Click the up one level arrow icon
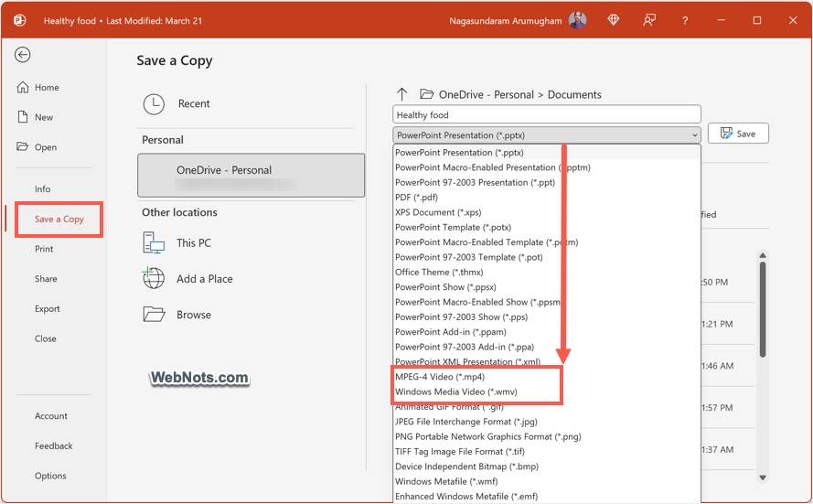 click(x=401, y=94)
